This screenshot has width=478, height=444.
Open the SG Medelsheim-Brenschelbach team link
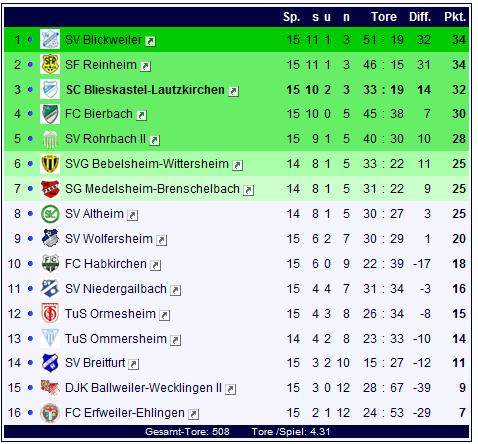point(152,189)
